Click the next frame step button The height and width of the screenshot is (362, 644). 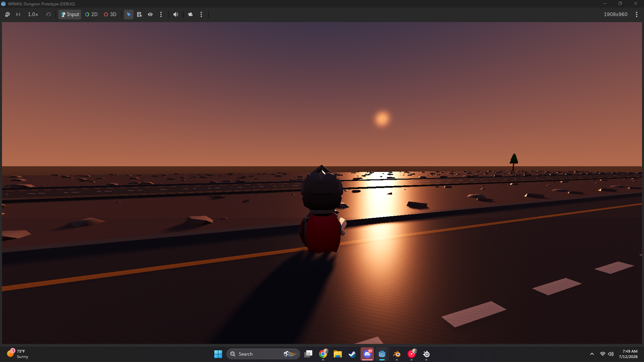18,14
